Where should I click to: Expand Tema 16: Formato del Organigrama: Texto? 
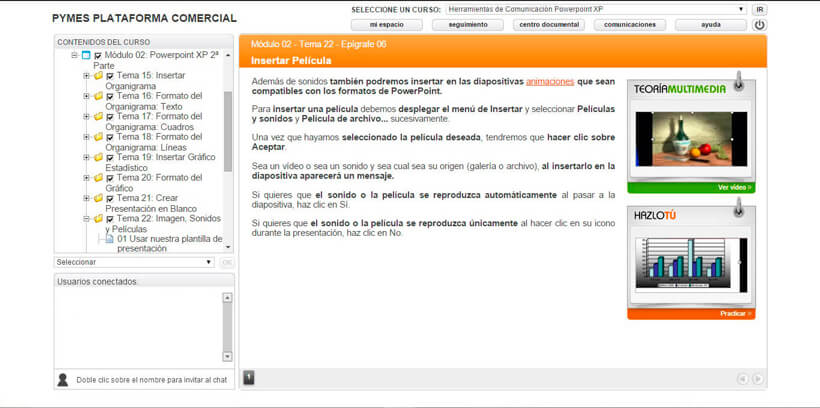click(x=86, y=96)
